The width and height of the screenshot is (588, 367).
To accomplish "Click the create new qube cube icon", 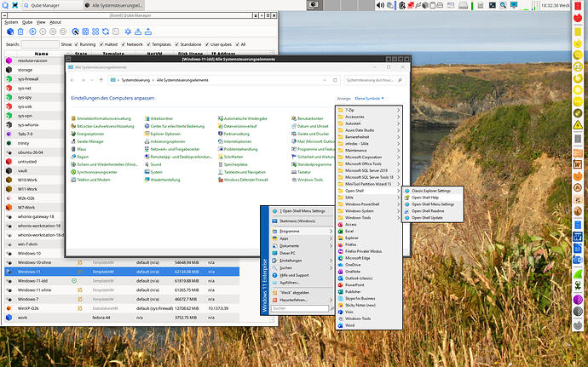I will point(10,32).
